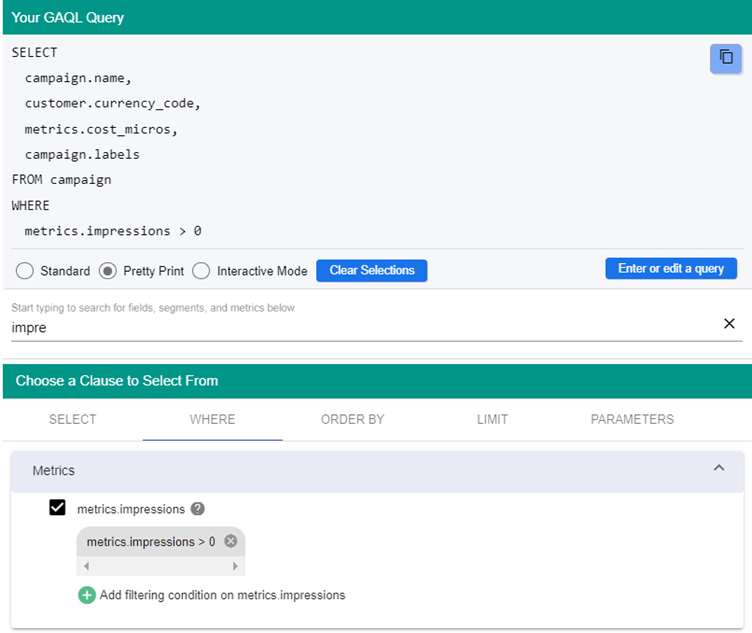Click the Metrics panel header
Image resolution: width=752 pixels, height=633 pixels.
click(377, 471)
